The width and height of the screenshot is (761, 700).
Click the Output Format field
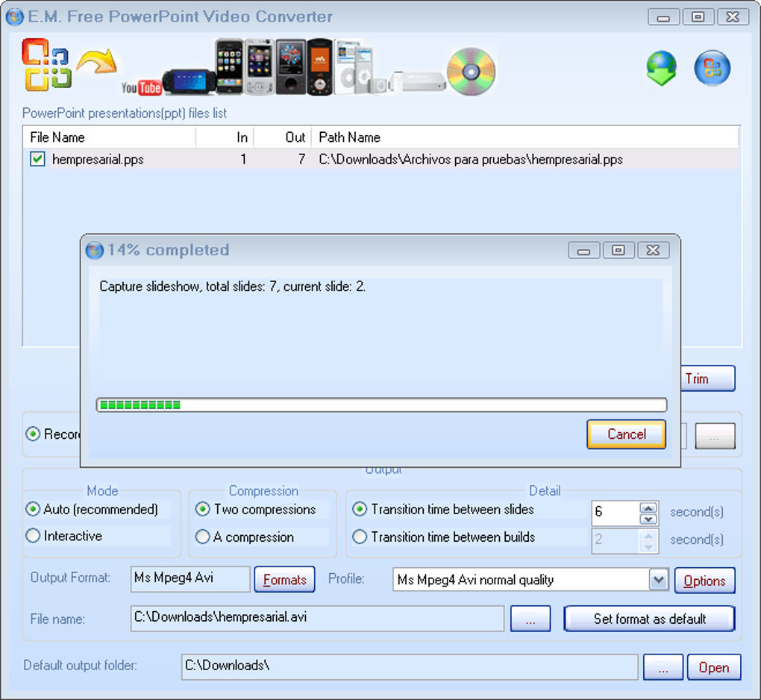[190, 579]
